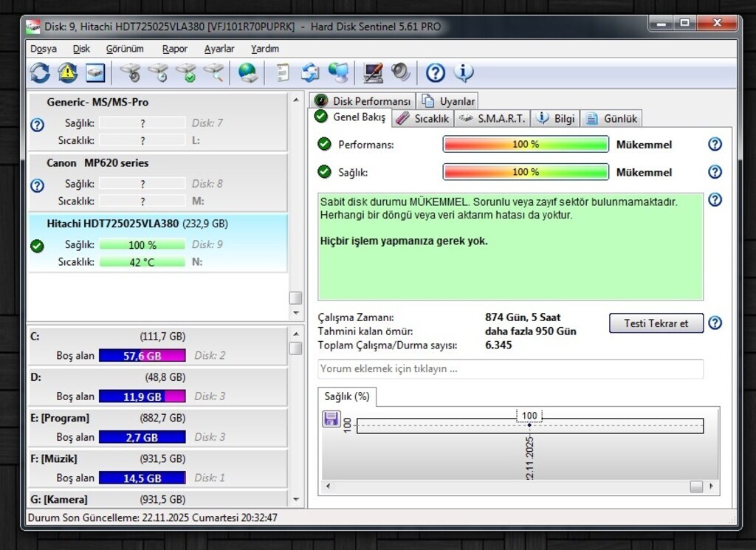Click the disk with magnifier surface test icon
The width and height of the screenshot is (756, 550).
tap(213, 73)
